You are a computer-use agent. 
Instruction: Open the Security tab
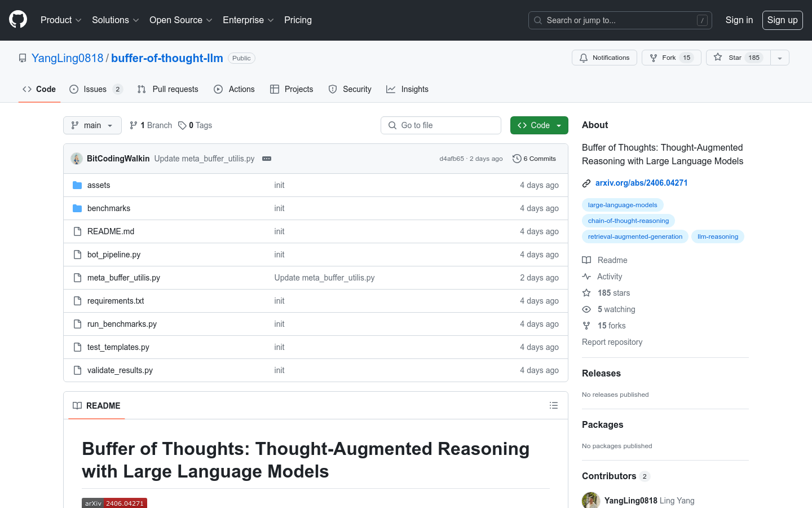tap(350, 89)
